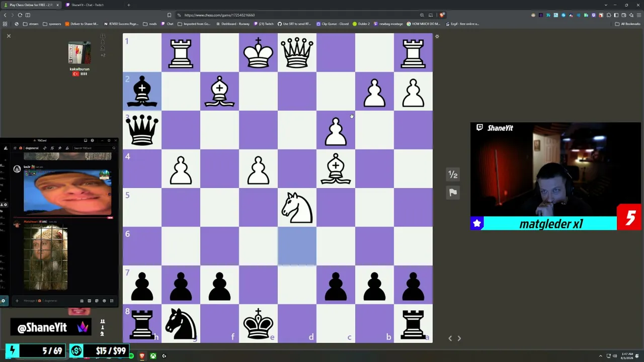
Task: Open the tab search dropdown arrow
Action: (x=606, y=5)
